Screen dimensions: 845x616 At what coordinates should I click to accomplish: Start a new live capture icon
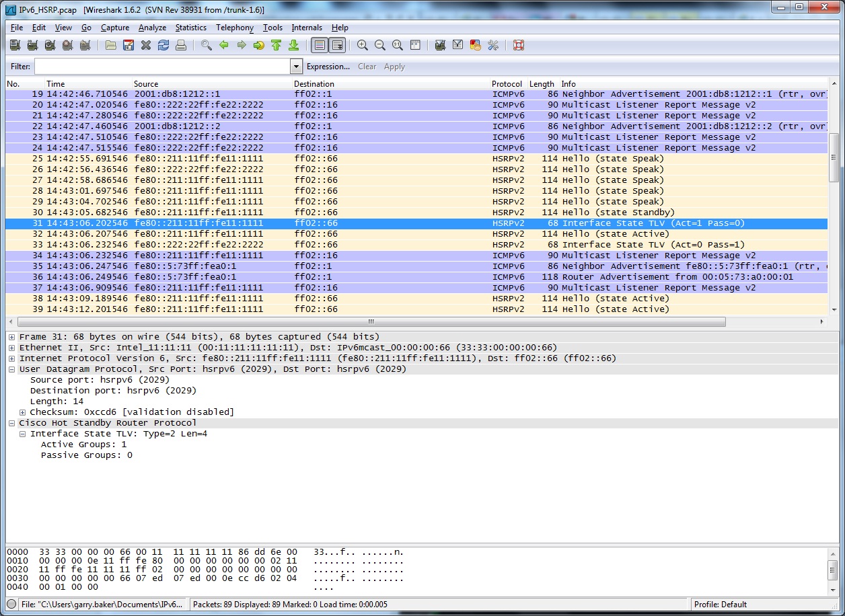point(50,45)
